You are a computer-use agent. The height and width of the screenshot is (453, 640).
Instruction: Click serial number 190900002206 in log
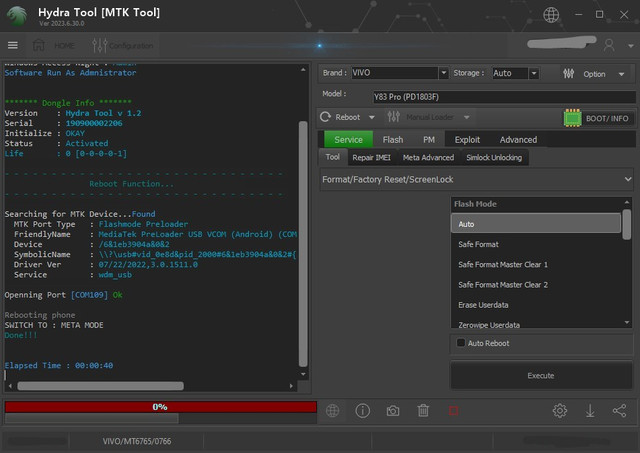(94, 123)
